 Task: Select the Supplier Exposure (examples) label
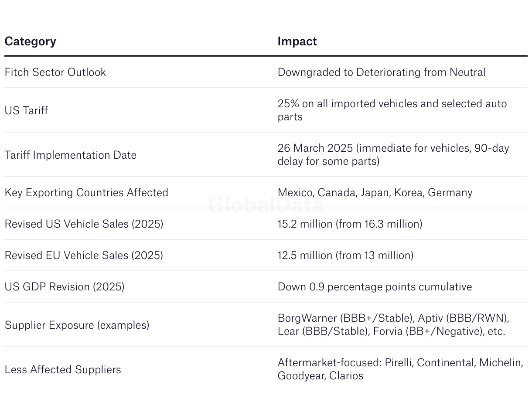(77, 325)
